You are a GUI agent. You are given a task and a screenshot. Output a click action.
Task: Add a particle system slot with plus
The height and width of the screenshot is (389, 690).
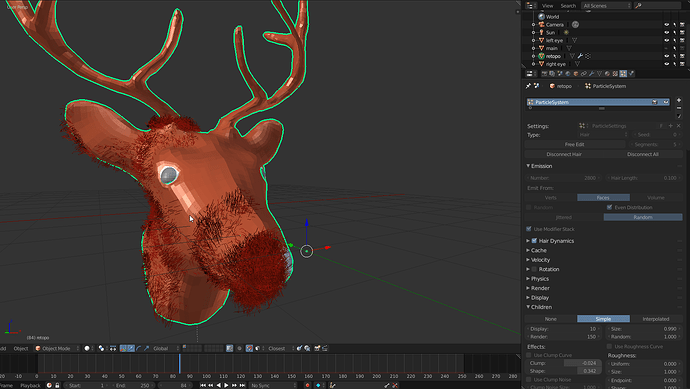(679, 100)
